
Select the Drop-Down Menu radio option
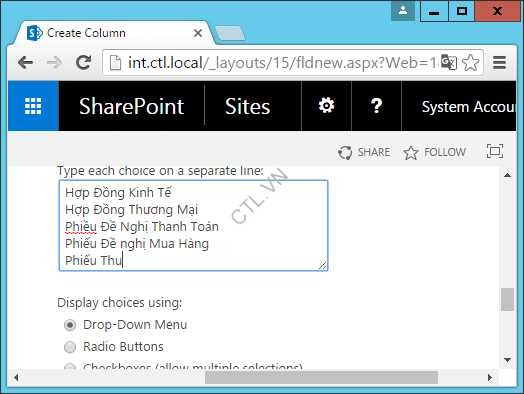(x=70, y=325)
